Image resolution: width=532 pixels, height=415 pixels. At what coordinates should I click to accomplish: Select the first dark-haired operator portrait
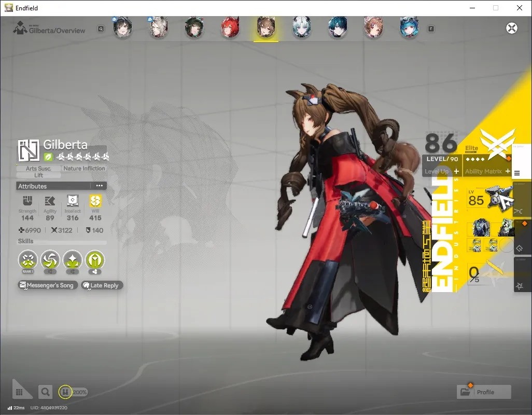(122, 28)
